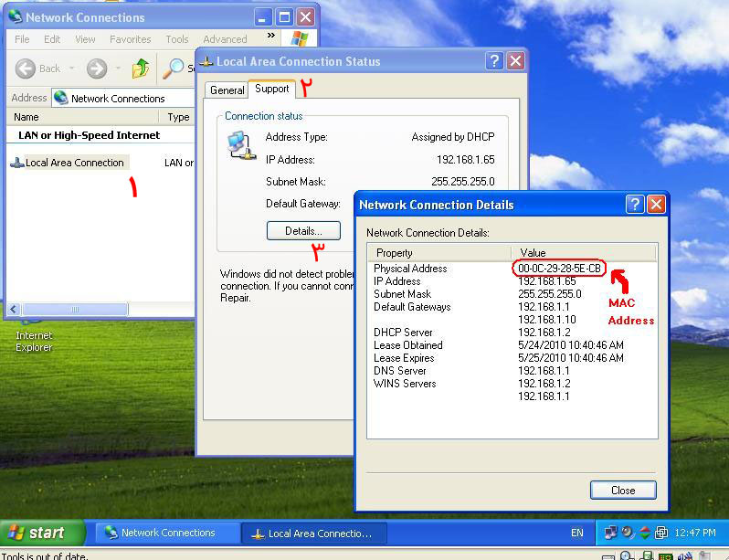Open Forward button history dropdown arrow
The height and width of the screenshot is (560, 729).
[x=118, y=69]
